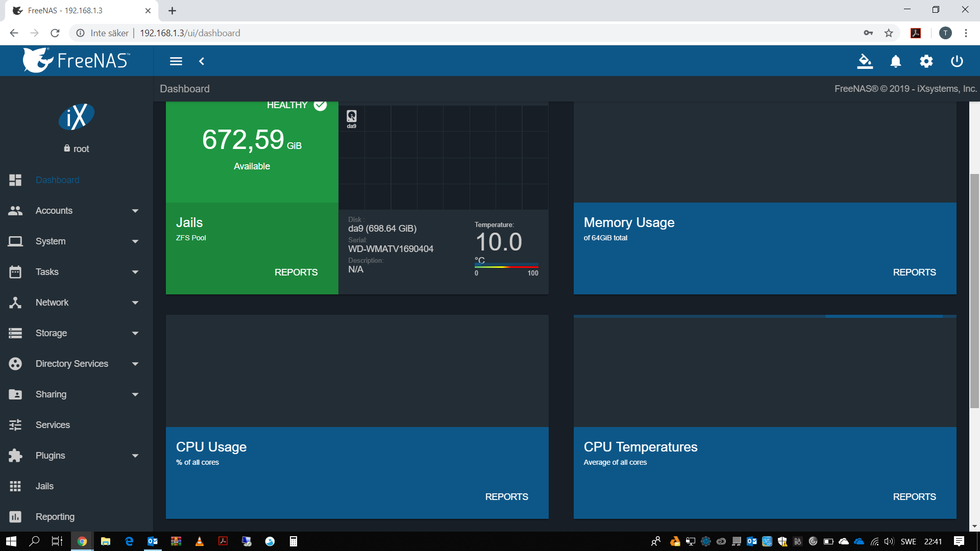
Task: Open the alerts bell icon
Action: [895, 61]
